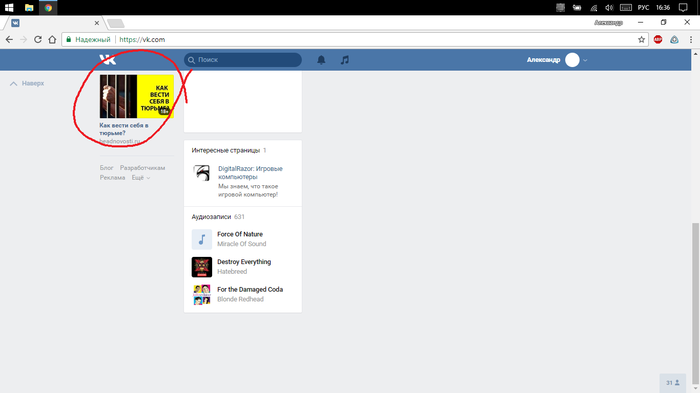
Task: Click the search magnifier icon
Action: pyautogui.click(x=192, y=60)
